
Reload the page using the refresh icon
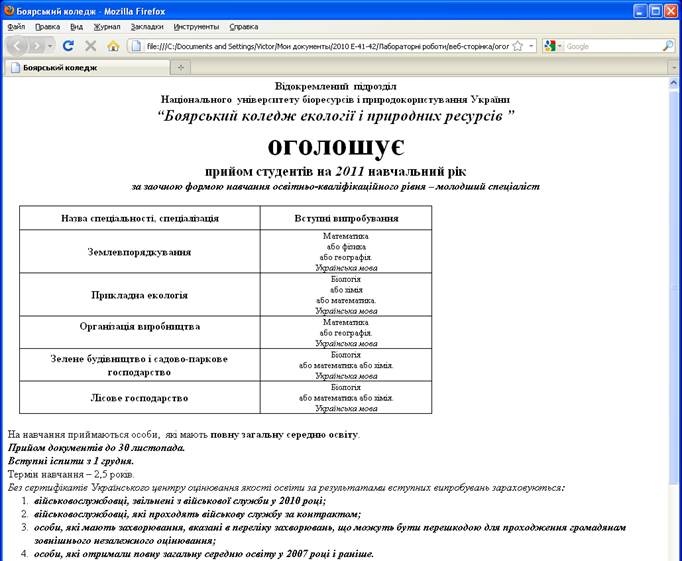[68, 46]
